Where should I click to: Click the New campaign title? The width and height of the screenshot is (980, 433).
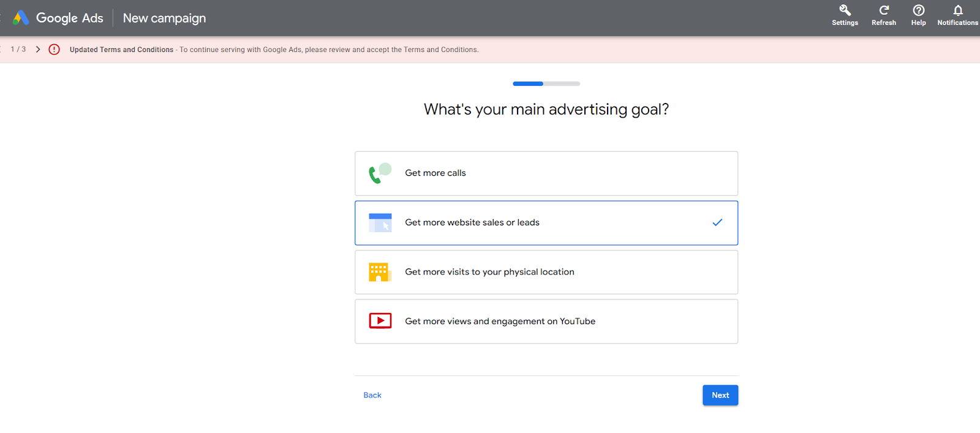coord(164,18)
